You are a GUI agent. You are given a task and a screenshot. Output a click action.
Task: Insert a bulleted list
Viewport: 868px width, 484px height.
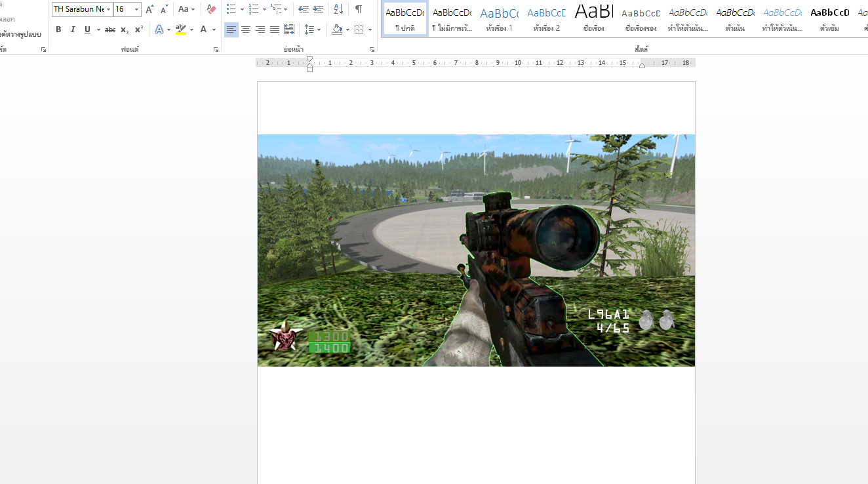[231, 9]
